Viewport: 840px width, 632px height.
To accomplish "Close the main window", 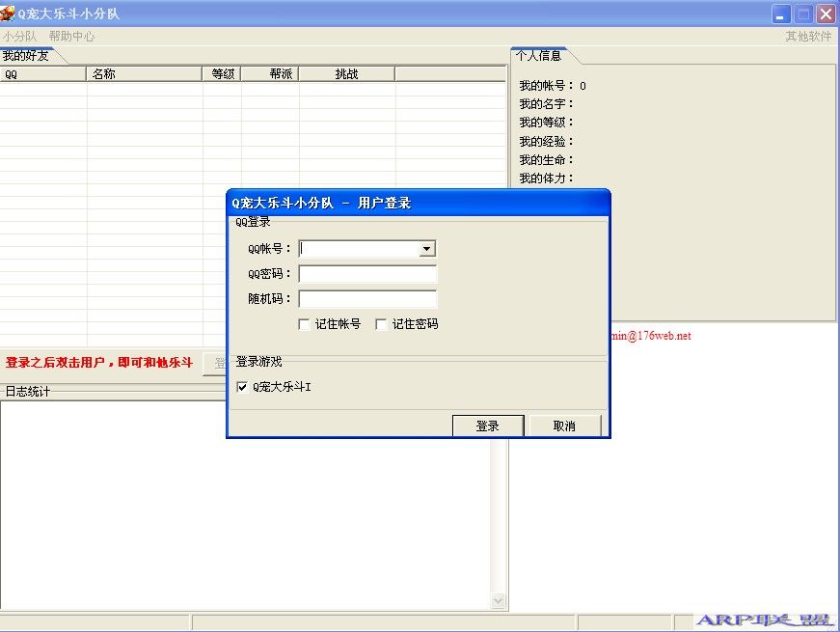I will [x=826, y=14].
